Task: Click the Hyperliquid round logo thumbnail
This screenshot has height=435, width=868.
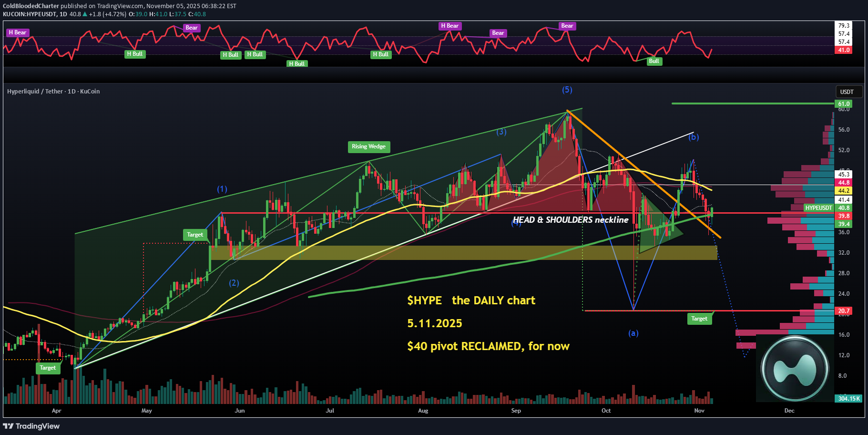Action: (795, 369)
